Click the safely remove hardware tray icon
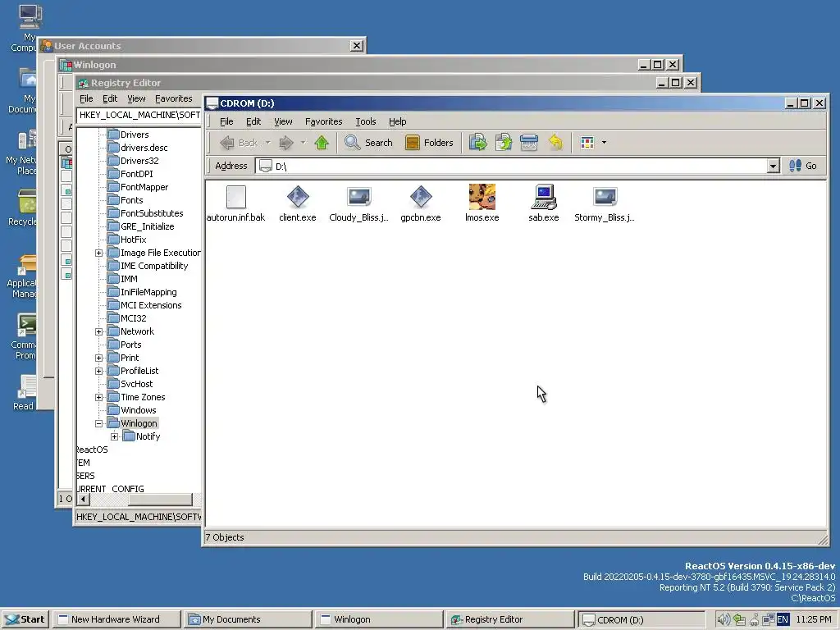840x630 pixels. [739, 619]
